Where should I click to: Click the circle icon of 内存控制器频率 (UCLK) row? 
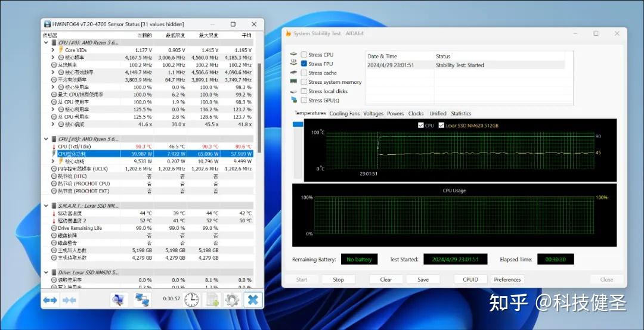54,169
